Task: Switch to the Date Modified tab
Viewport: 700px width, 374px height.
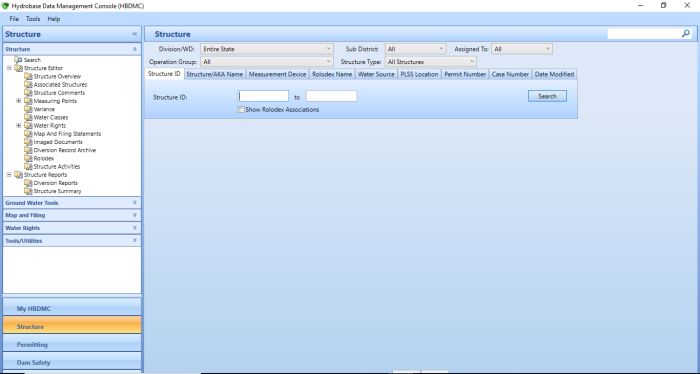Action: tap(554, 75)
